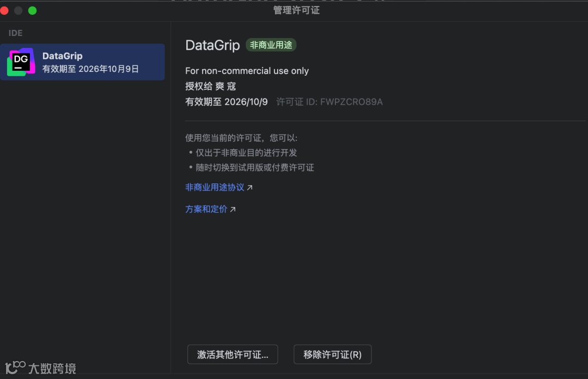Close the 管理许可证 window with the red button
Image resolution: width=588 pixels, height=379 pixels.
point(4,10)
